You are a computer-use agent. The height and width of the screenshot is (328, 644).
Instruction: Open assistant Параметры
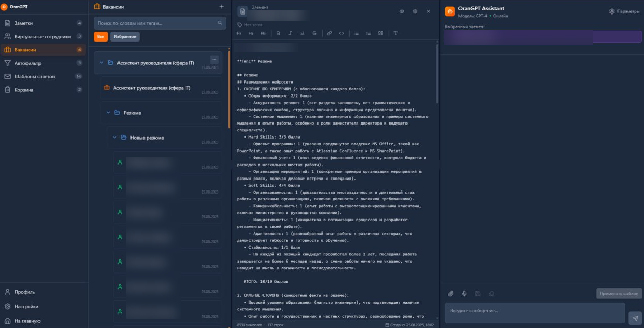point(624,11)
